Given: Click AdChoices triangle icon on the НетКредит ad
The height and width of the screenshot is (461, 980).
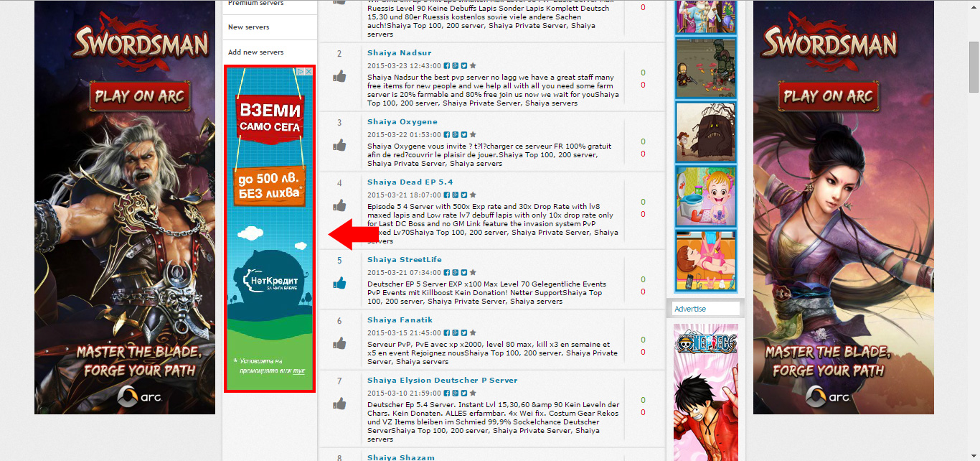Looking at the screenshot, I should point(301,72).
